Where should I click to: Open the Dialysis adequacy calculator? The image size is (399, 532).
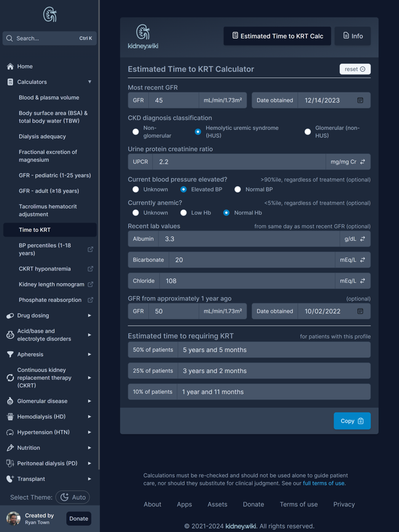pos(42,137)
